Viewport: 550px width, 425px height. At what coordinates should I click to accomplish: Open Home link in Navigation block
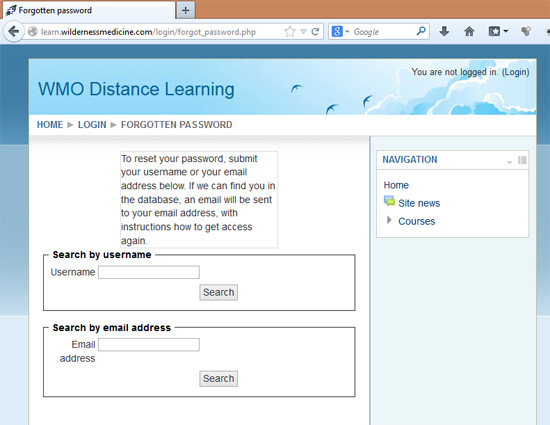tap(396, 185)
